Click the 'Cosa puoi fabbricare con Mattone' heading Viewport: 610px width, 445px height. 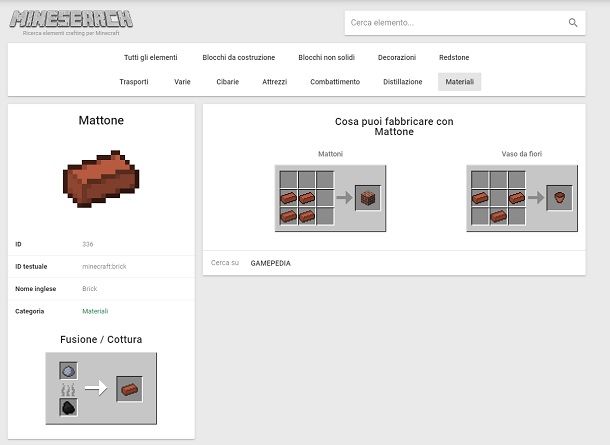(394, 126)
